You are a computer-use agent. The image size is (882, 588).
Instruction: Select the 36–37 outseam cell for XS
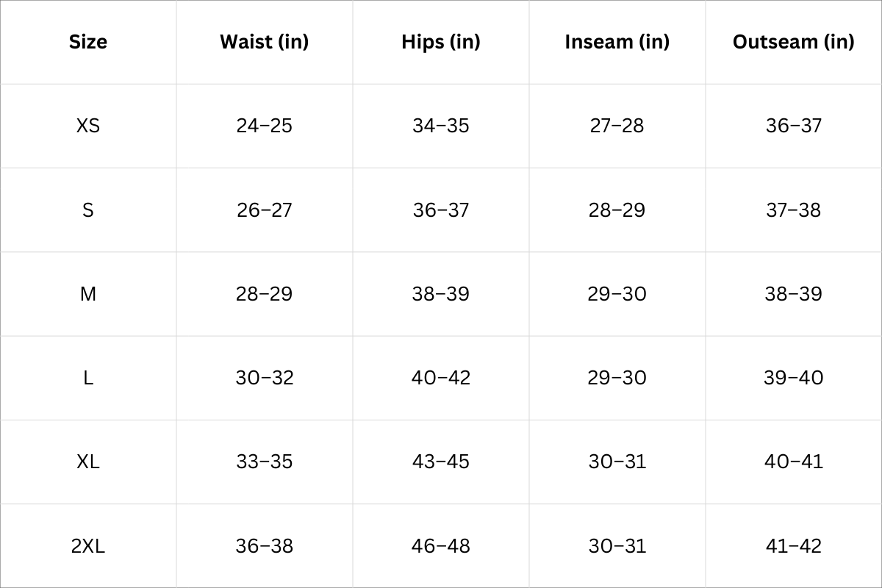click(793, 126)
